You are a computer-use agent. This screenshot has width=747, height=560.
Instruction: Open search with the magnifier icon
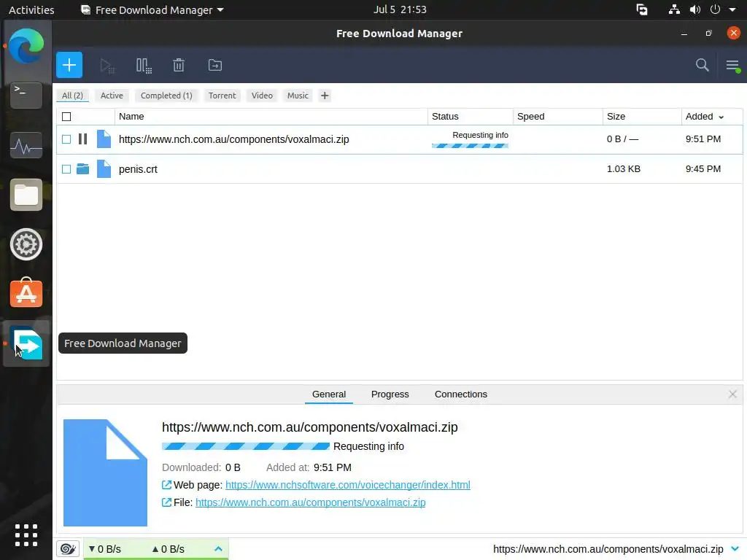(702, 65)
